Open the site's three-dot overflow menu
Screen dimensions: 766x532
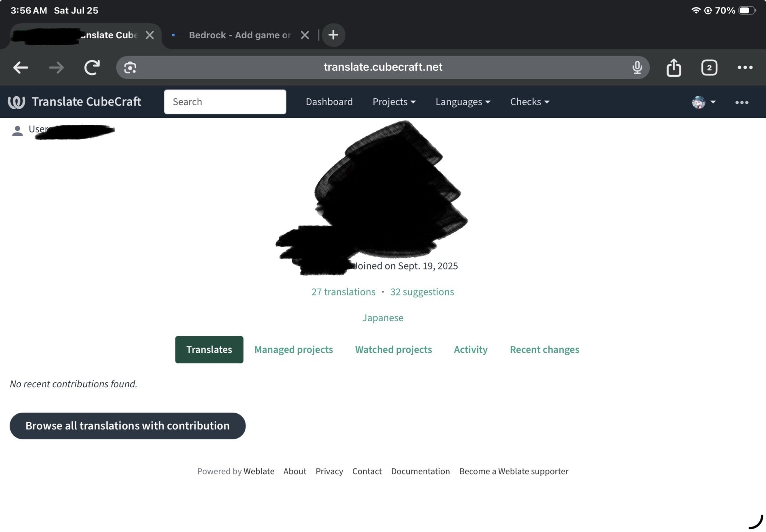pyautogui.click(x=742, y=102)
